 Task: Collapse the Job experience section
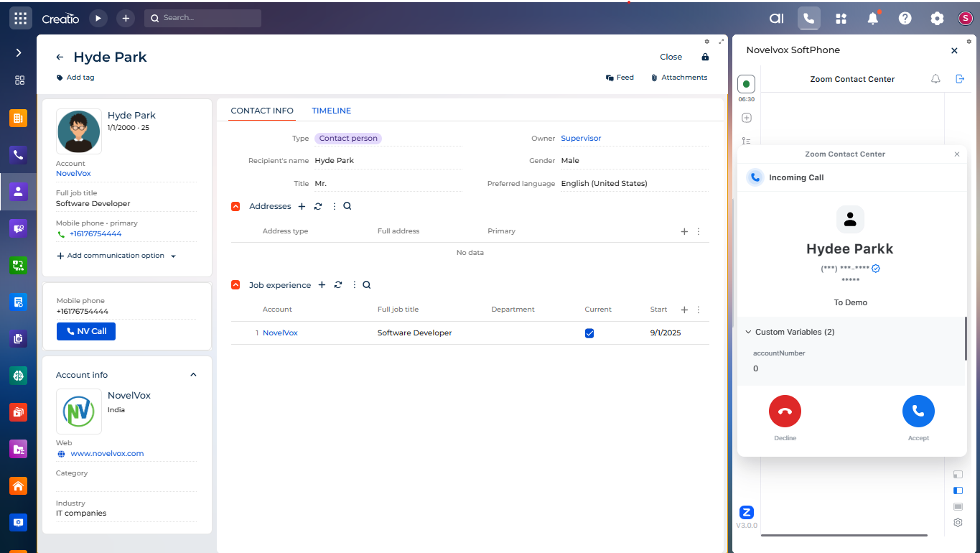pos(235,285)
